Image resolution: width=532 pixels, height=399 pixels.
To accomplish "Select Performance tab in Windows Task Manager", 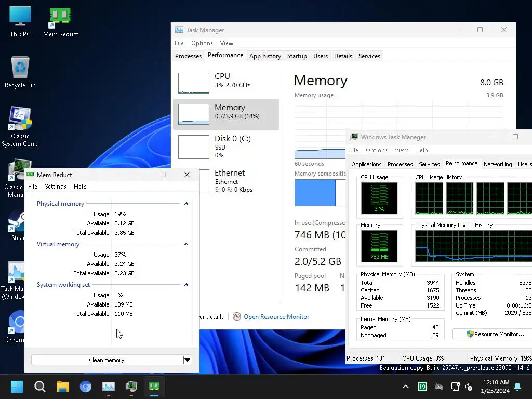I will [461, 163].
